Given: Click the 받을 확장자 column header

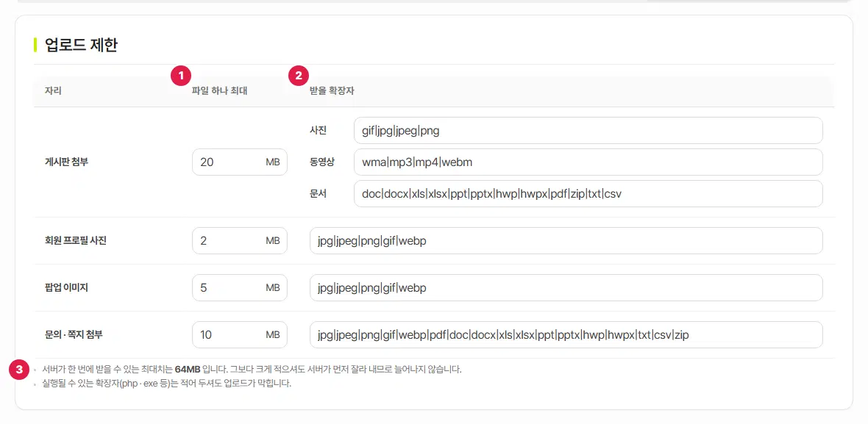Looking at the screenshot, I should click(332, 90).
